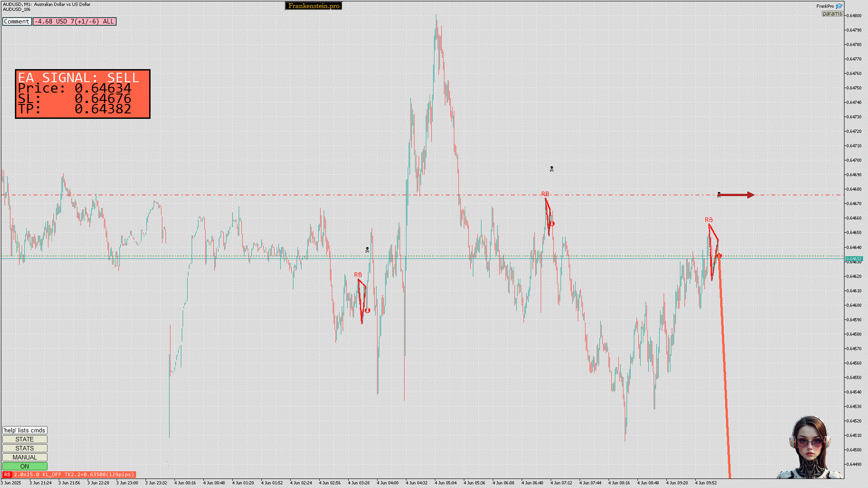Click the skull marker beside the red arrow
868x488 pixels.
719,195
